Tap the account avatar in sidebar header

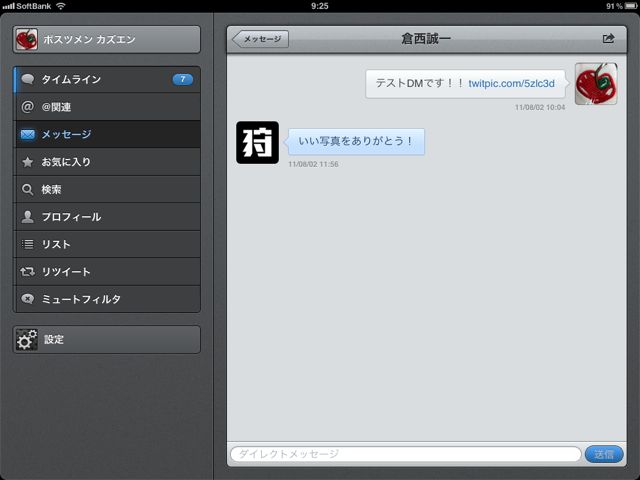[x=27, y=40]
